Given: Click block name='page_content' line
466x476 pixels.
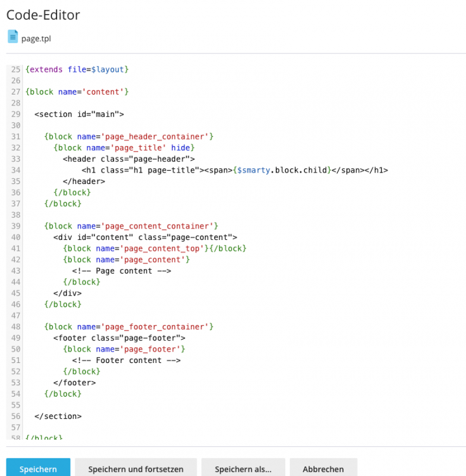Looking at the screenshot, I should 126,260.
